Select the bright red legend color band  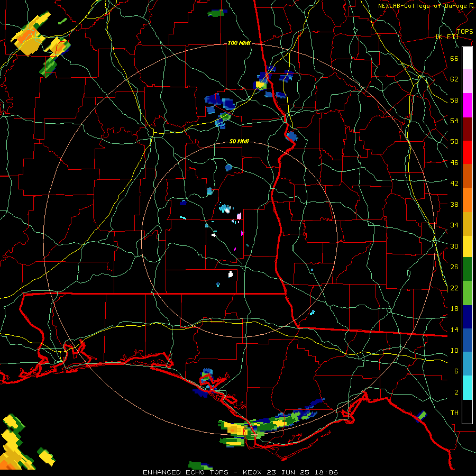pyautogui.click(x=467, y=152)
